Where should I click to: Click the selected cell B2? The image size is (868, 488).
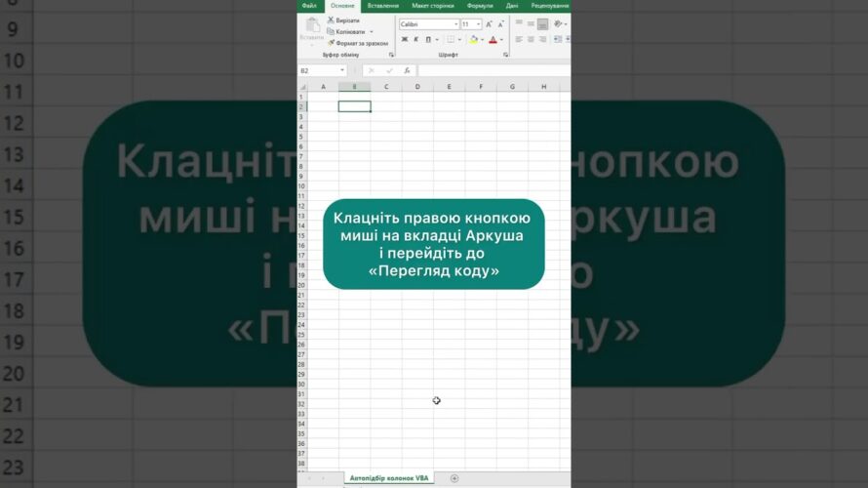pyautogui.click(x=355, y=106)
